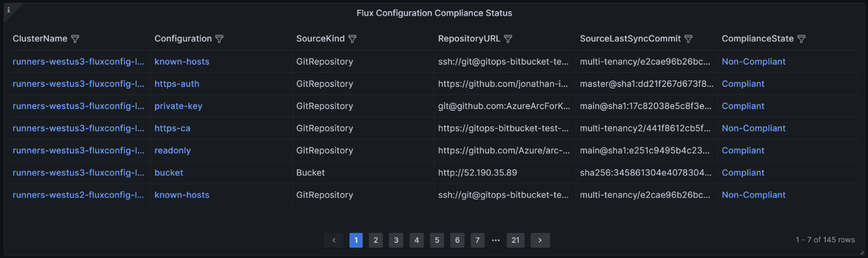
Task: Click the runners-westus2-fluxconfig cluster link
Action: coord(78,195)
